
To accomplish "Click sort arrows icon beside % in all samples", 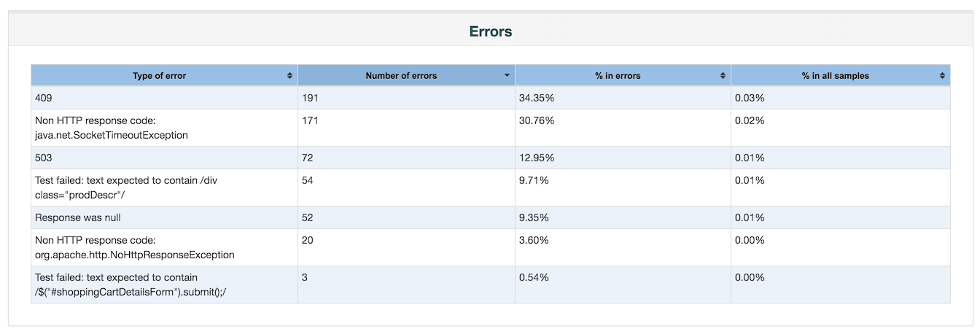I will (942, 76).
